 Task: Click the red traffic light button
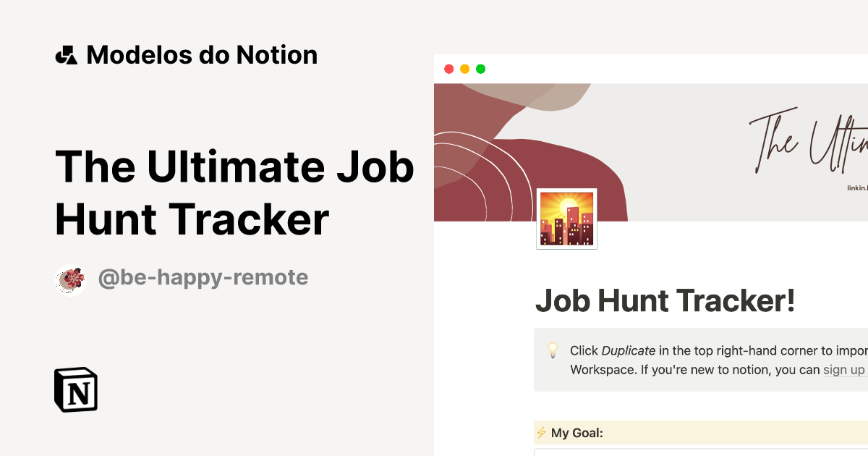(x=450, y=68)
